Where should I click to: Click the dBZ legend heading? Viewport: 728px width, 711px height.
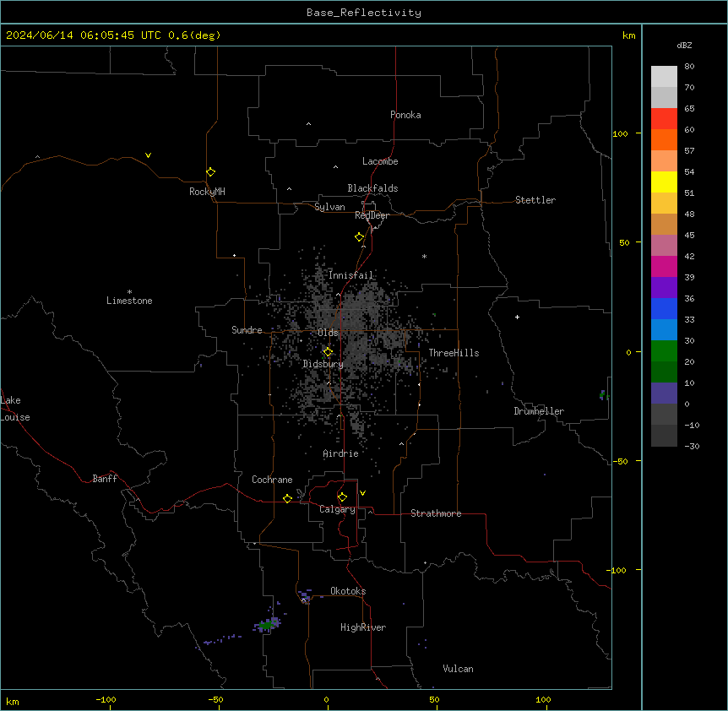(x=684, y=45)
